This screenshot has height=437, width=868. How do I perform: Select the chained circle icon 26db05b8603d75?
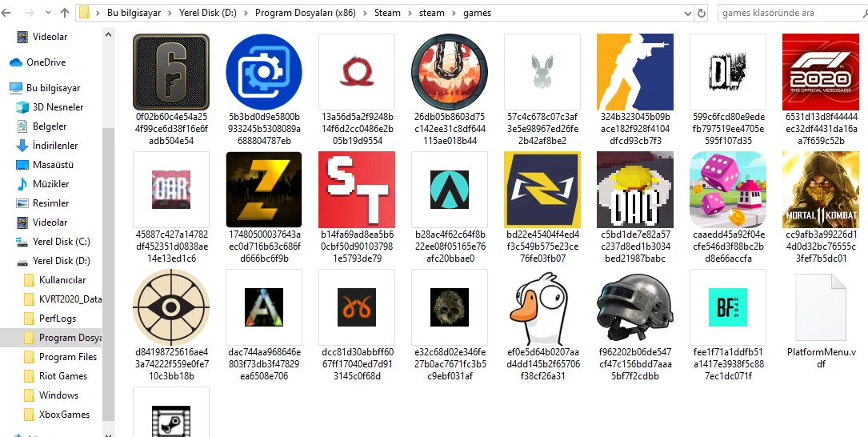(x=450, y=72)
